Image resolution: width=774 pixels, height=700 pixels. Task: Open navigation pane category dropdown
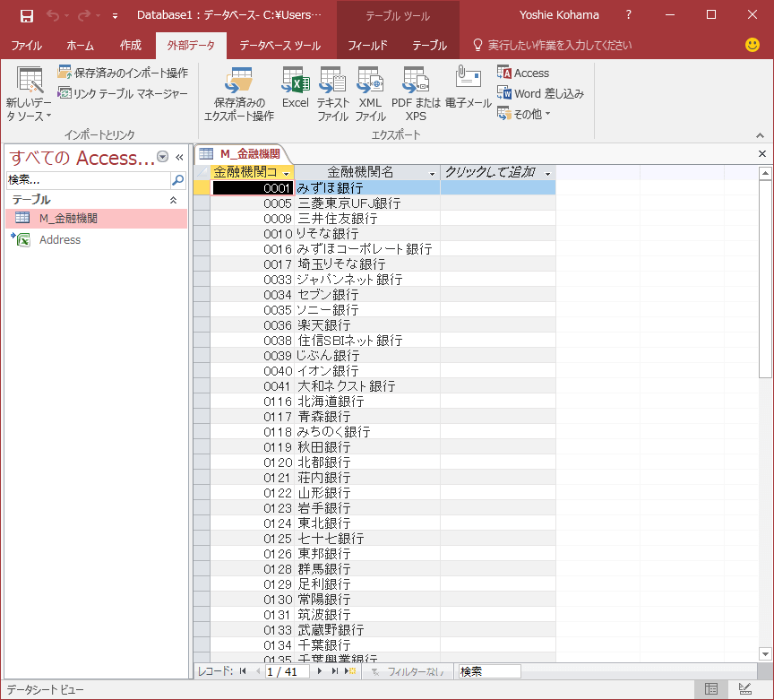[162, 157]
